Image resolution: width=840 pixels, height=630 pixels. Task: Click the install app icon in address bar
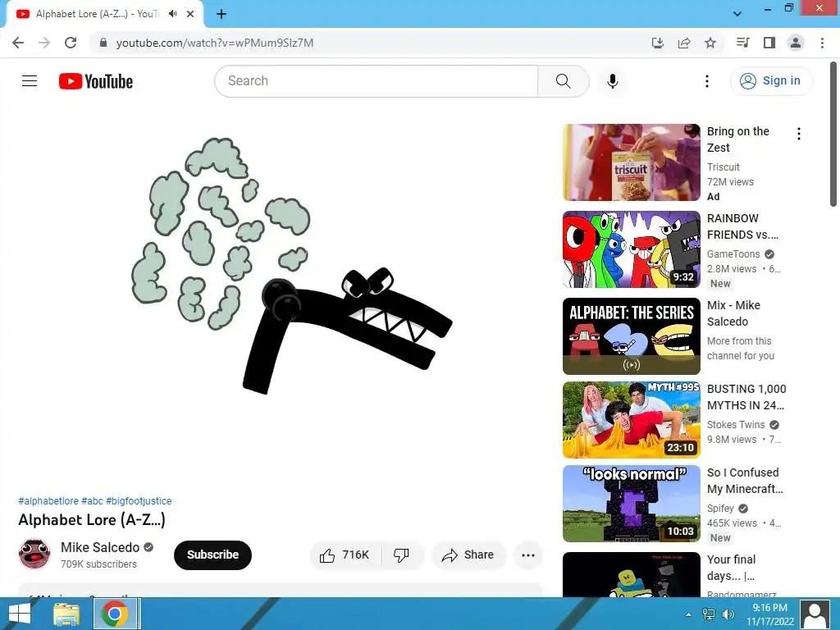(x=658, y=43)
